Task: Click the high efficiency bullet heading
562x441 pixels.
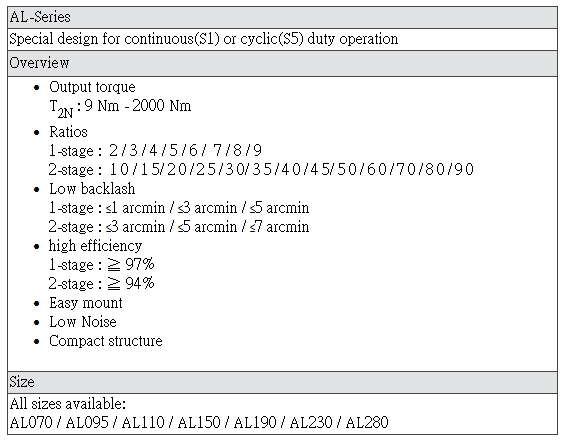Action: 95,246
